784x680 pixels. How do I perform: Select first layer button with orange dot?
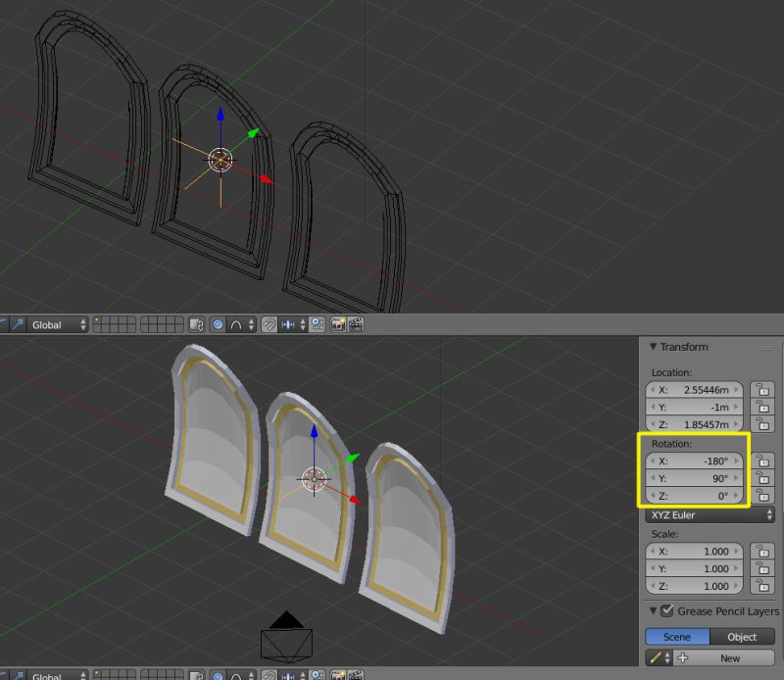pyautogui.click(x=98, y=321)
